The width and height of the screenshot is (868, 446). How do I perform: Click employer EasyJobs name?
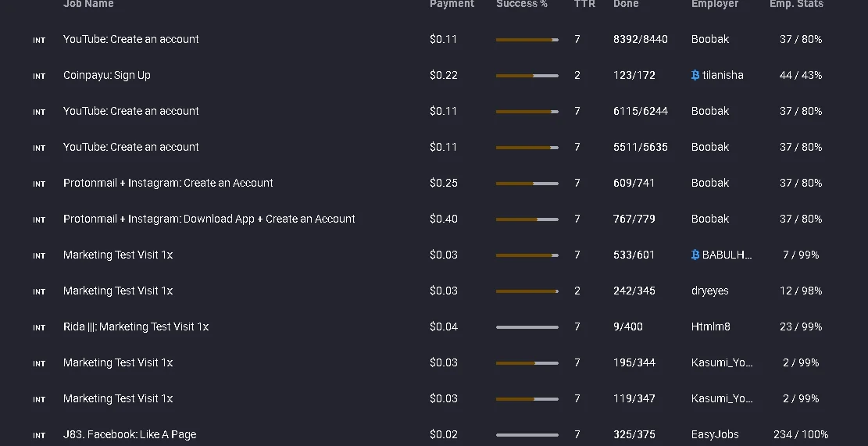click(715, 435)
